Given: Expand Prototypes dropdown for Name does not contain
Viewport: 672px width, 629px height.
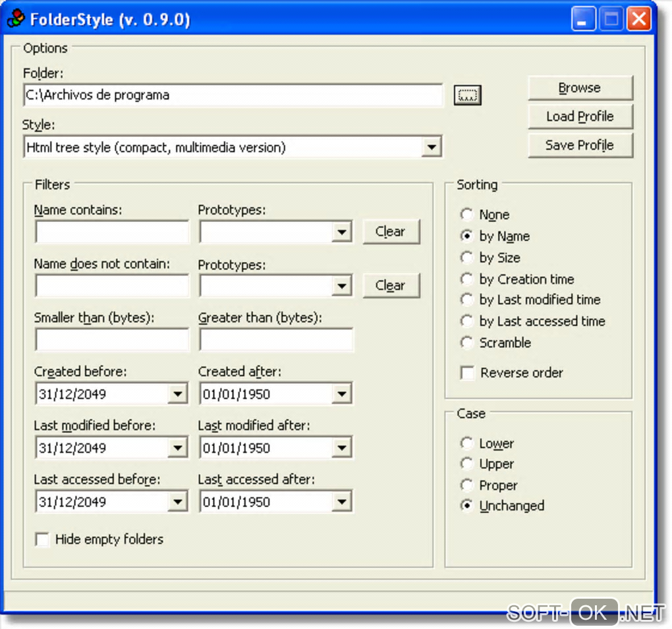Looking at the screenshot, I should click(341, 286).
